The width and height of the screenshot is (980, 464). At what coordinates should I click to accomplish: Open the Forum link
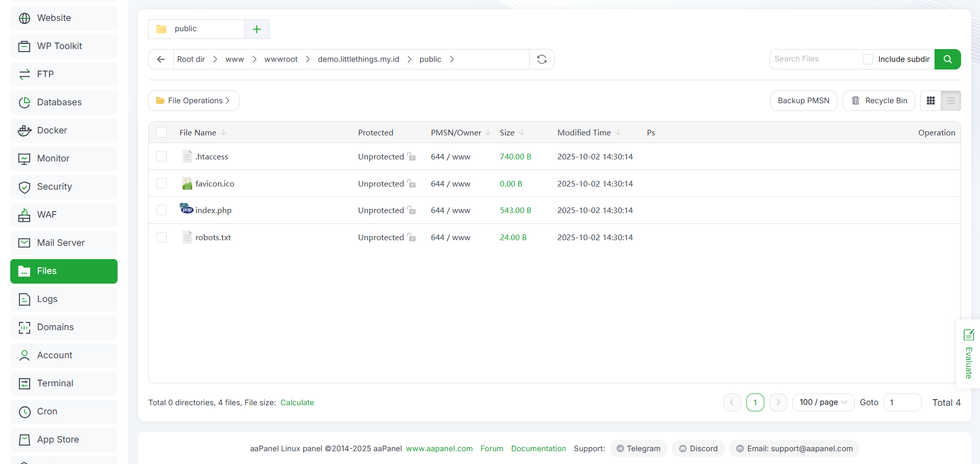(492, 449)
